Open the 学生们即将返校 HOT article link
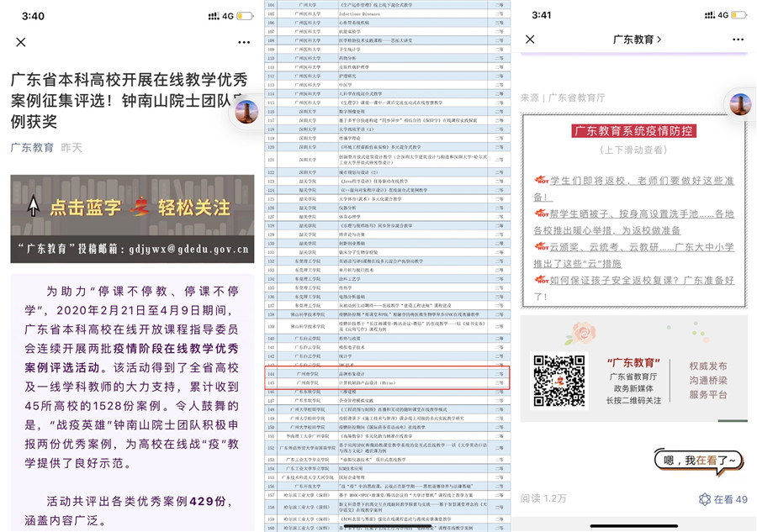The image size is (757, 532). pos(634,189)
